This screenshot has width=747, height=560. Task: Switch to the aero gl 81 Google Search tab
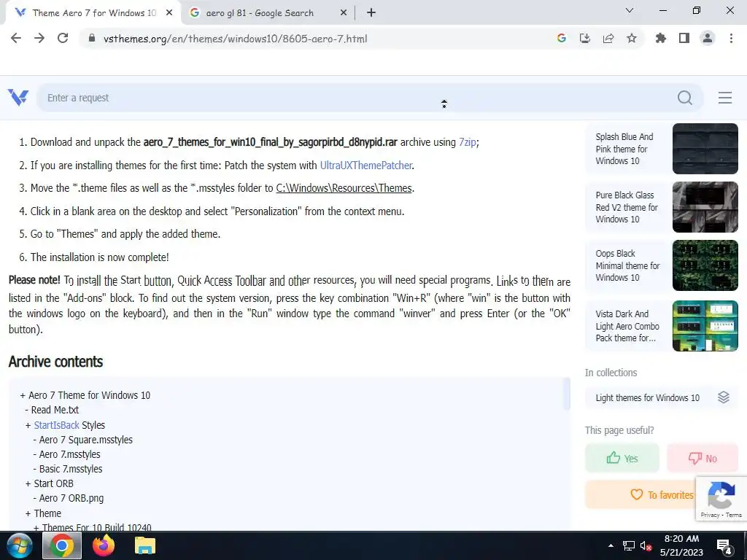coord(268,13)
